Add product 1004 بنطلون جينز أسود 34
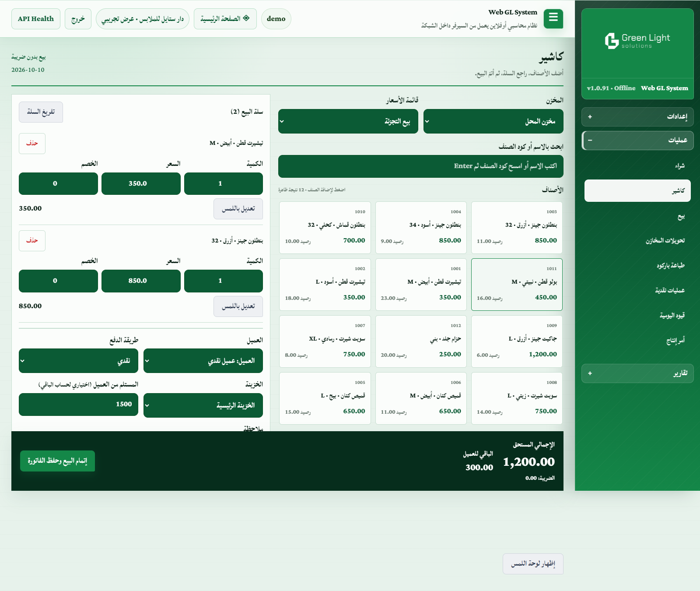The width and height of the screenshot is (700, 591). (421, 228)
